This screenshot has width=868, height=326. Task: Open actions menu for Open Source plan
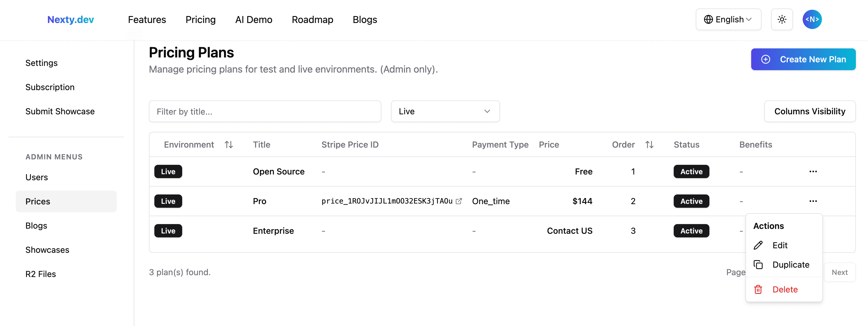[813, 171]
